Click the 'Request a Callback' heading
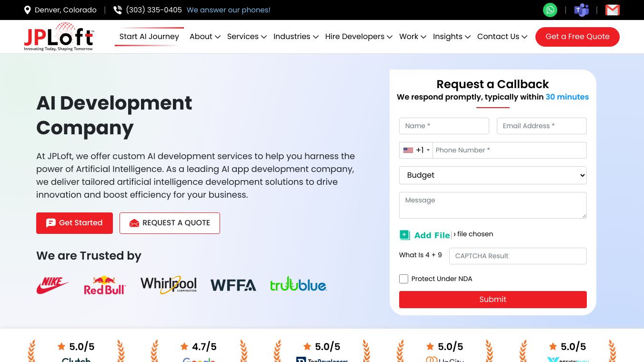The image size is (644, 362). 493,84
